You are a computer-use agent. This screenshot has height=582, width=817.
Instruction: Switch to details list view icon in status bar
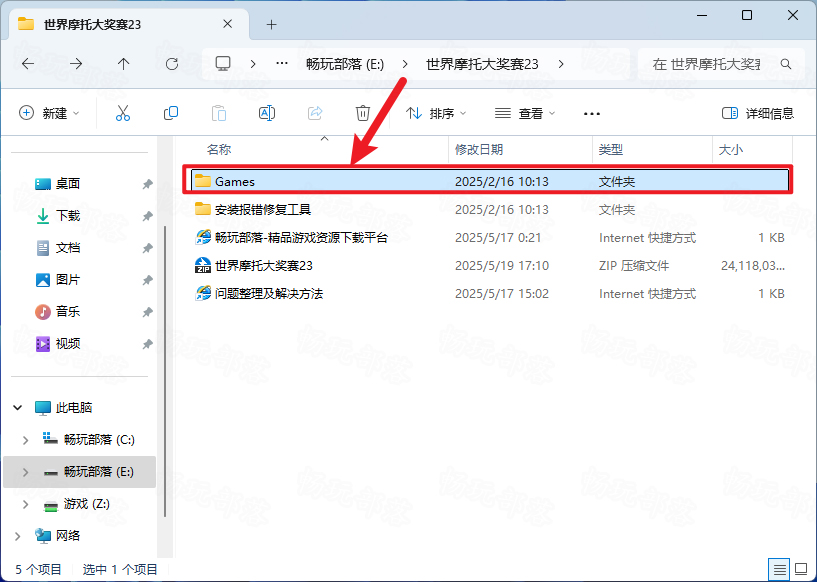[779, 569]
